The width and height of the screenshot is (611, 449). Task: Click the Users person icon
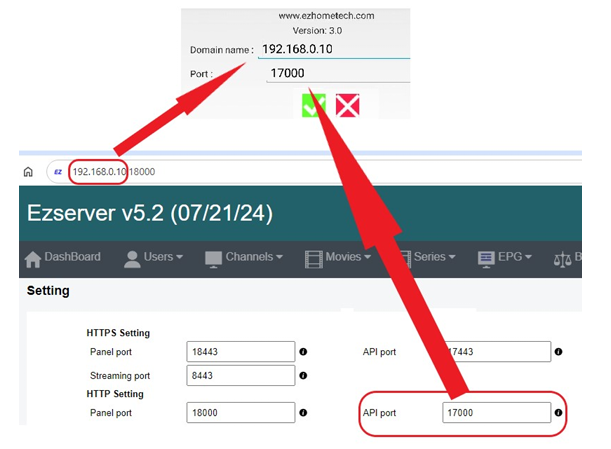[132, 259]
